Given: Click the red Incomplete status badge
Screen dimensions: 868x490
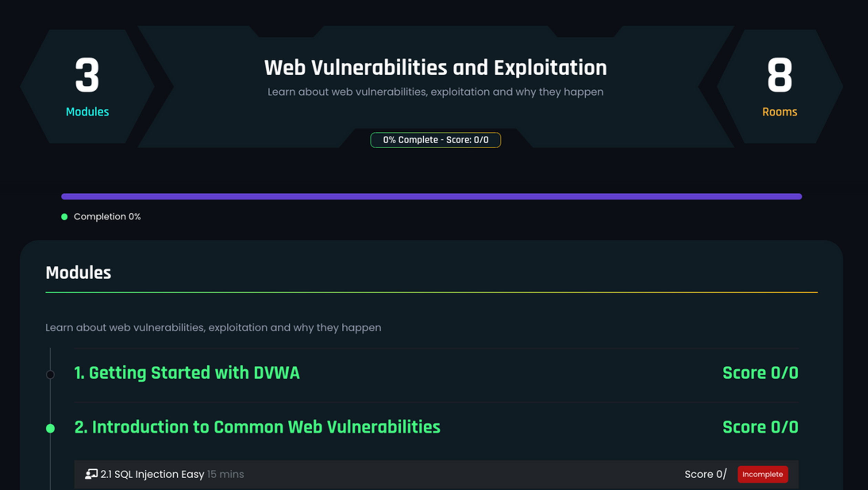Looking at the screenshot, I should pyautogui.click(x=763, y=474).
